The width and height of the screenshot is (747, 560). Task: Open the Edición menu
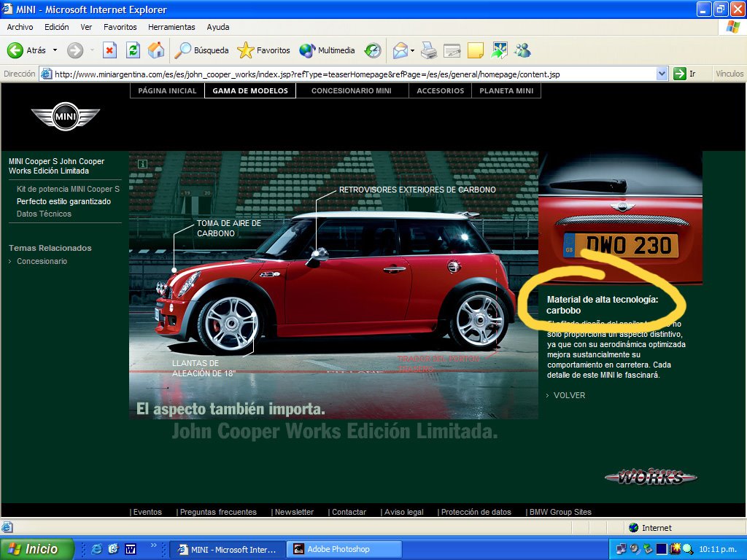click(57, 27)
